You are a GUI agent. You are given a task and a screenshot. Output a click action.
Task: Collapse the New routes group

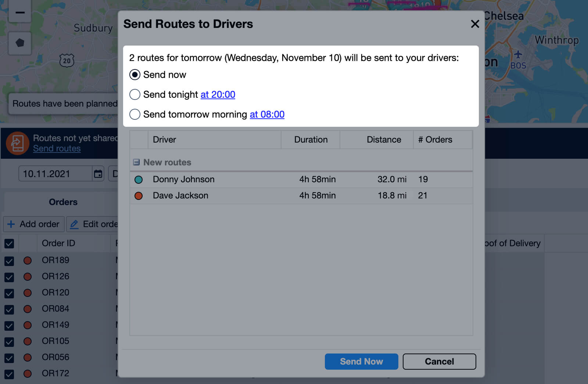point(136,162)
